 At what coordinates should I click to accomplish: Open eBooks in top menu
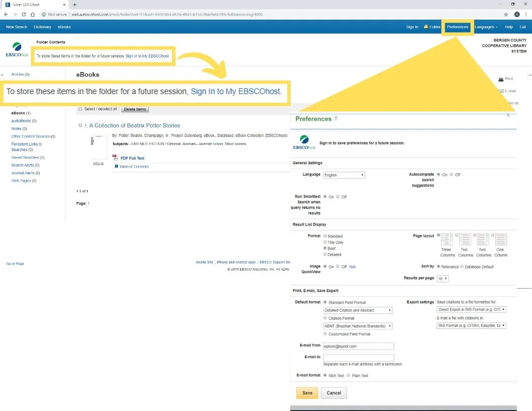pos(64,27)
